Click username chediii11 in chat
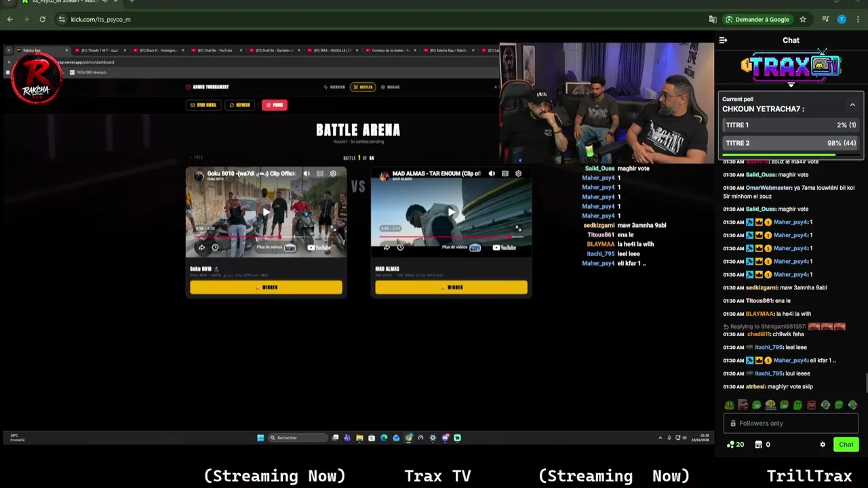The width and height of the screenshot is (868, 488). [759, 334]
